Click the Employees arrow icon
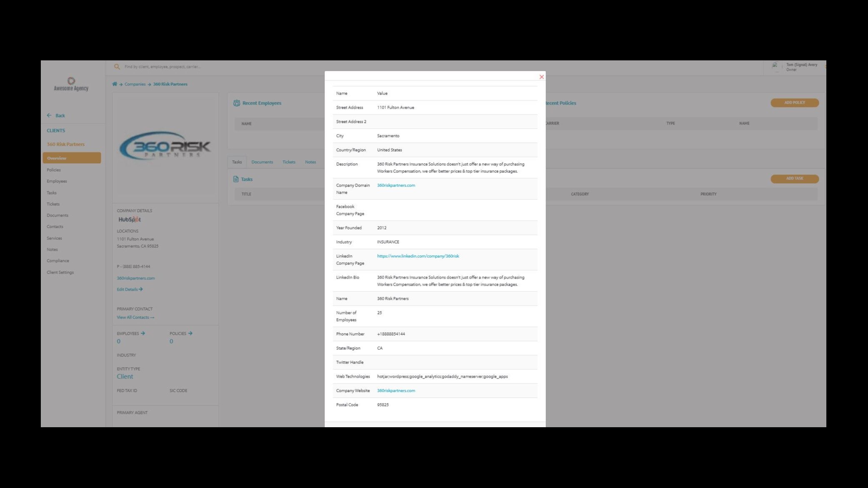The image size is (868, 488). (143, 333)
